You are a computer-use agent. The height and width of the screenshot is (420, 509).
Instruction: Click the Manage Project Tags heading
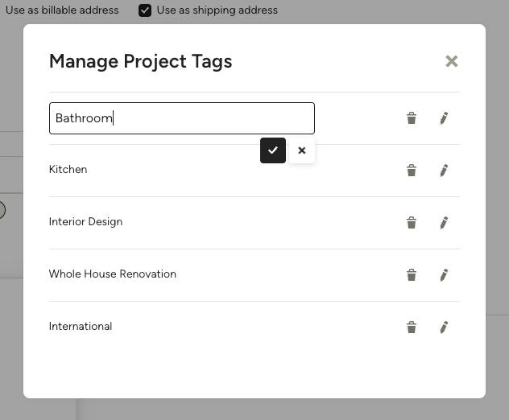[141, 62]
